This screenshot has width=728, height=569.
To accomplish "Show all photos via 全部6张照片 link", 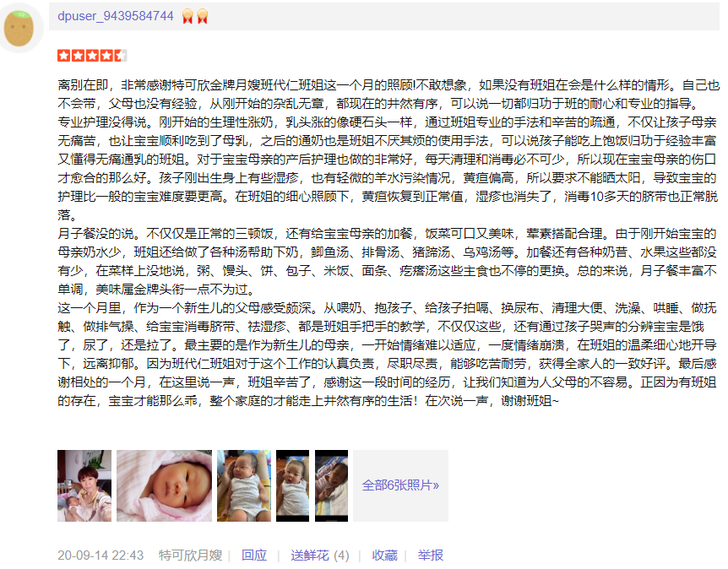I will click(400, 485).
